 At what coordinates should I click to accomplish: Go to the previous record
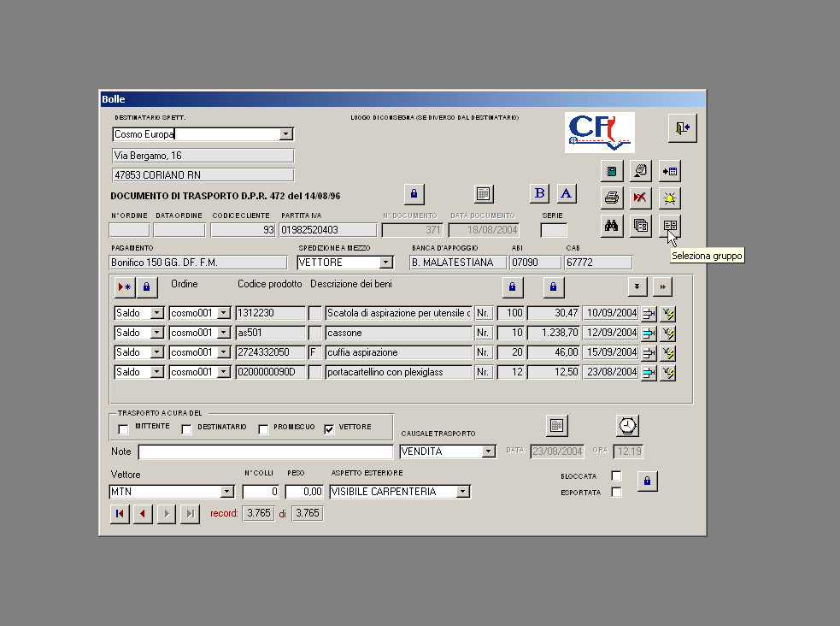click(143, 513)
